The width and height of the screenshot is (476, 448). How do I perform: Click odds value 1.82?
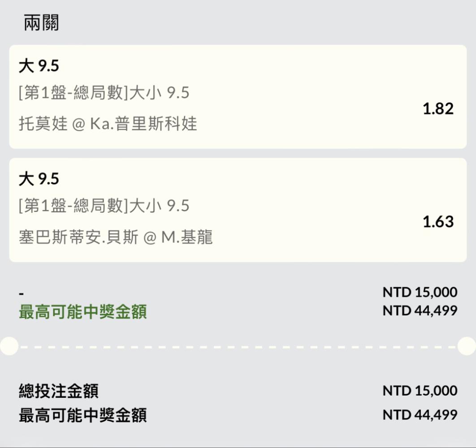pos(438,109)
